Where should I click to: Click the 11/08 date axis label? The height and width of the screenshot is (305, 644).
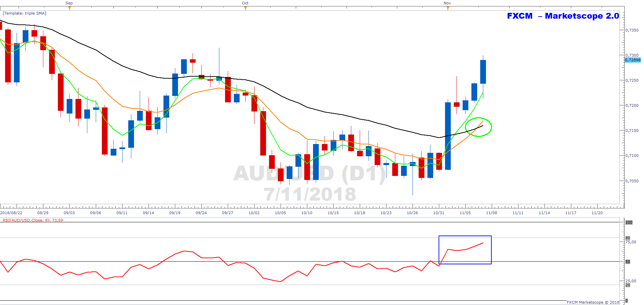click(492, 213)
